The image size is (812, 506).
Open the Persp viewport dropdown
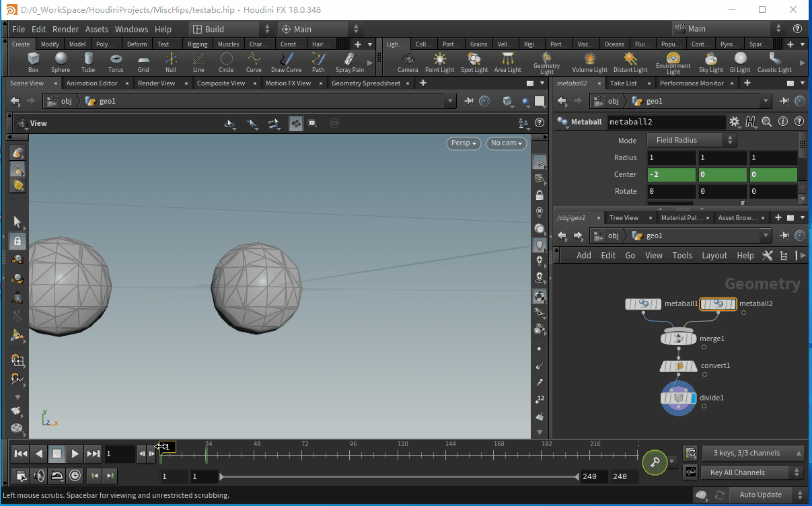[464, 143]
